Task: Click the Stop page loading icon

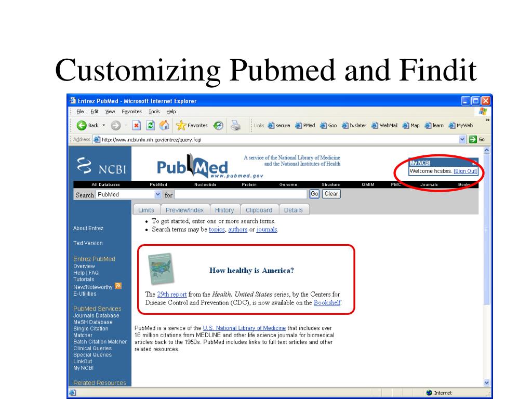Action: pyautogui.click(x=137, y=126)
